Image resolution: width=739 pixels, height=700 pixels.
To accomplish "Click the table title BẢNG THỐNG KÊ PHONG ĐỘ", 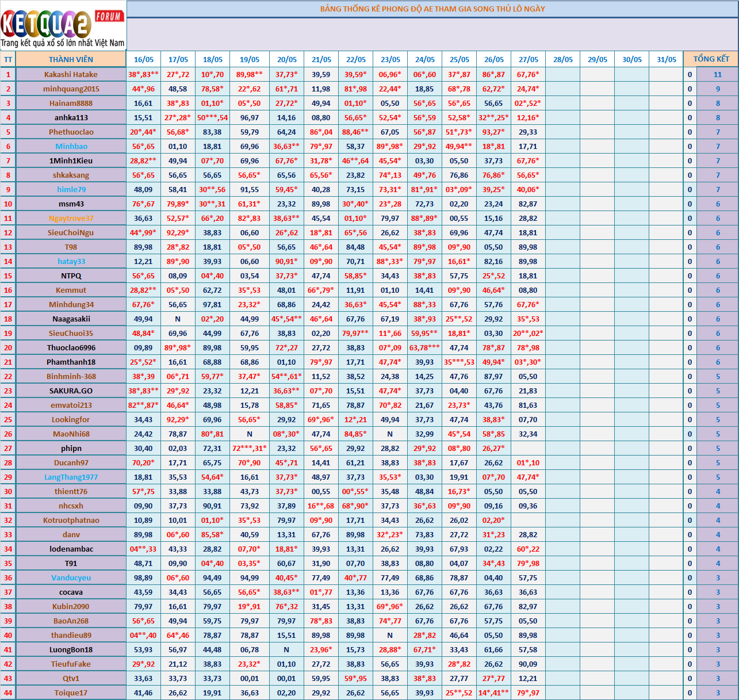I will pos(432,9).
